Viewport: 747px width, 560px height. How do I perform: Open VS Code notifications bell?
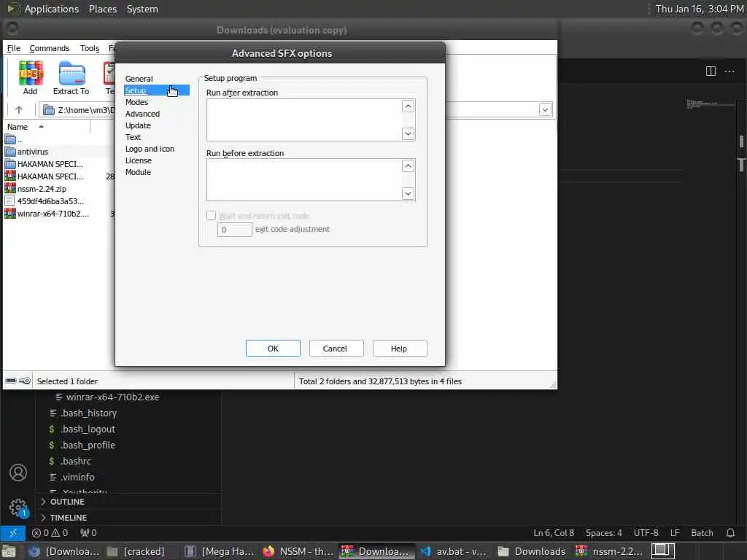tap(730, 533)
